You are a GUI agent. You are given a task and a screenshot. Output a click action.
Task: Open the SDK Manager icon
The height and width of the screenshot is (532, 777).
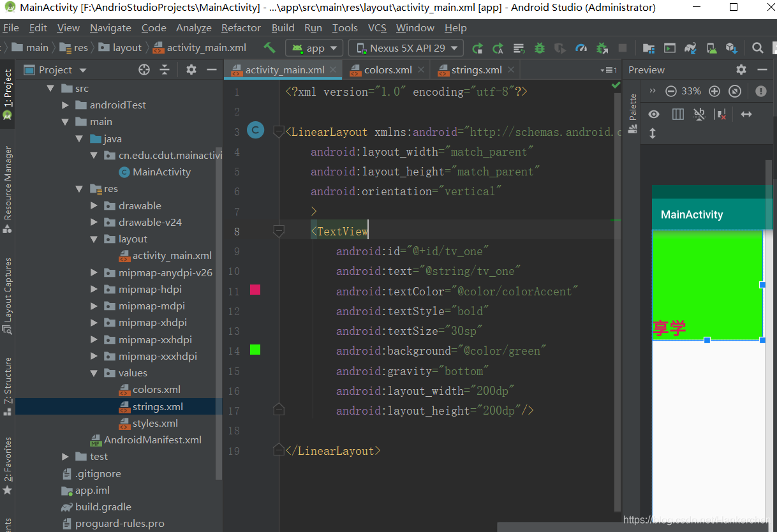[731, 48]
